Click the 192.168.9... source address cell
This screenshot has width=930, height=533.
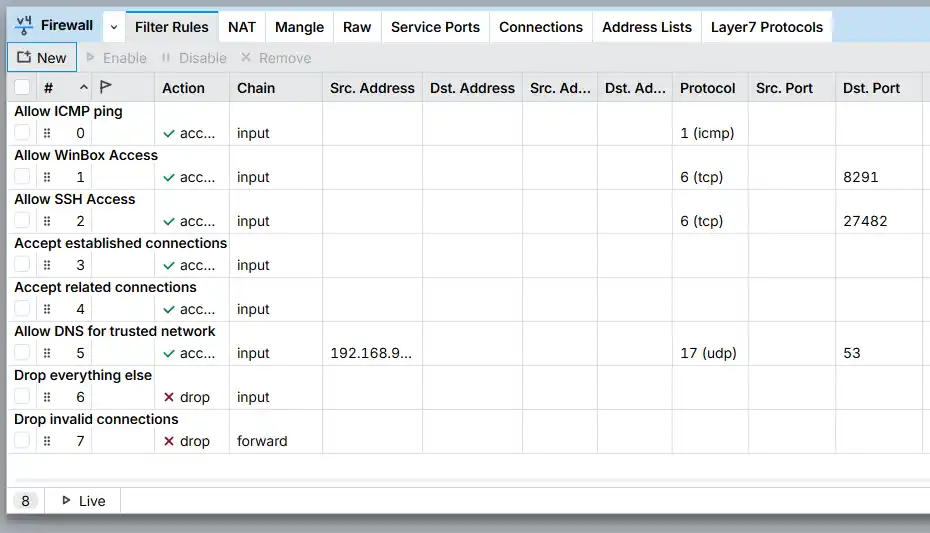point(371,353)
